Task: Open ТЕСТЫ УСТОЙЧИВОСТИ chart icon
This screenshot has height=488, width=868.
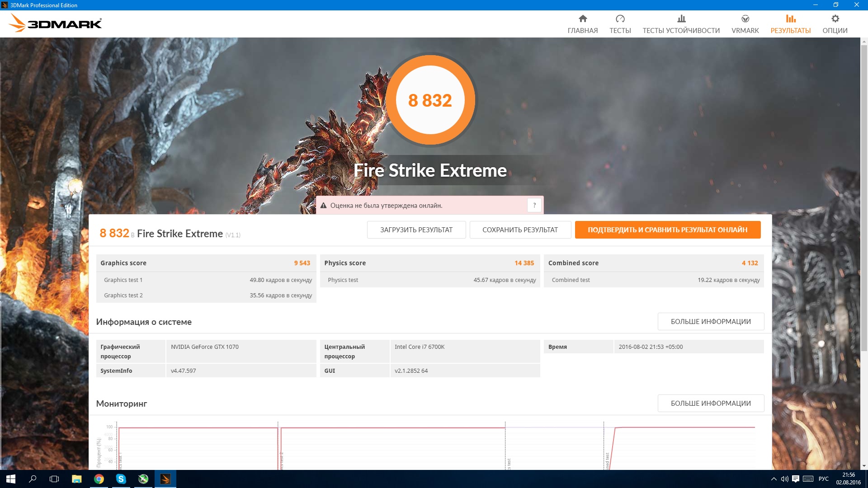Action: point(681,19)
